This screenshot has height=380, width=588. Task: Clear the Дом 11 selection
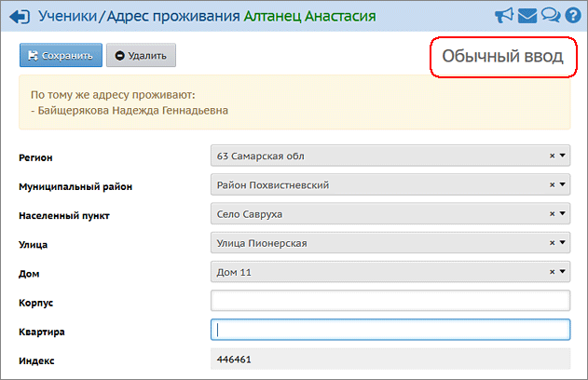coord(552,272)
